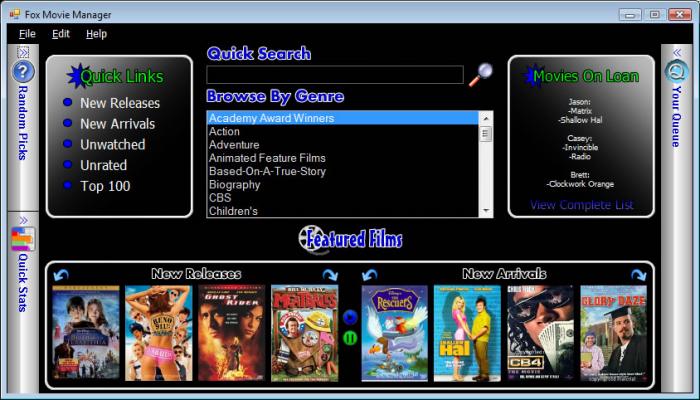The width and height of the screenshot is (700, 400).
Task: Select Animated Feature Films genre
Action: click(342, 158)
